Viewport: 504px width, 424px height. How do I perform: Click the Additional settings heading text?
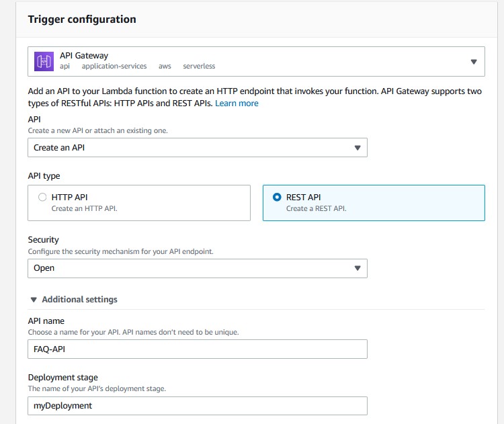pyautogui.click(x=80, y=299)
